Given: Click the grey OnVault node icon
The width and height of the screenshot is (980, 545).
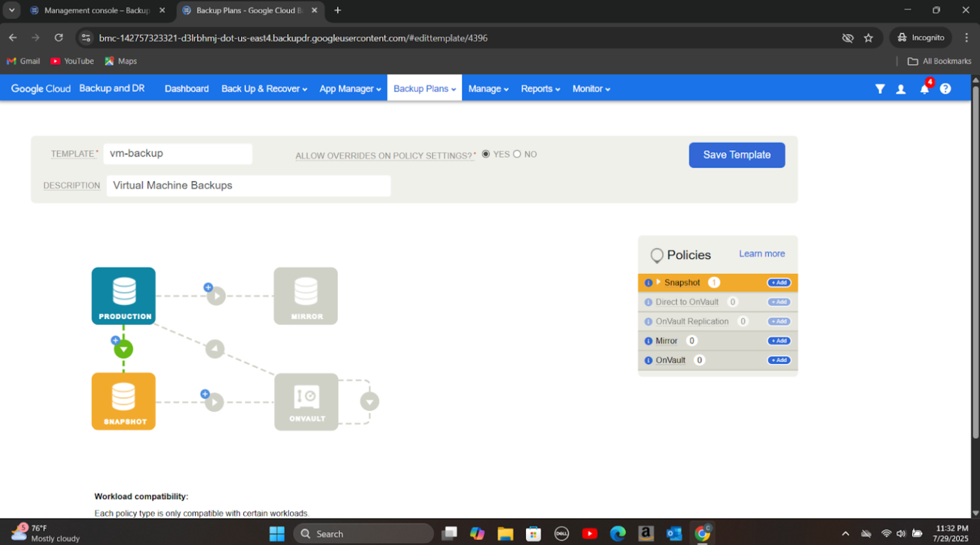Looking at the screenshot, I should pyautogui.click(x=306, y=401).
